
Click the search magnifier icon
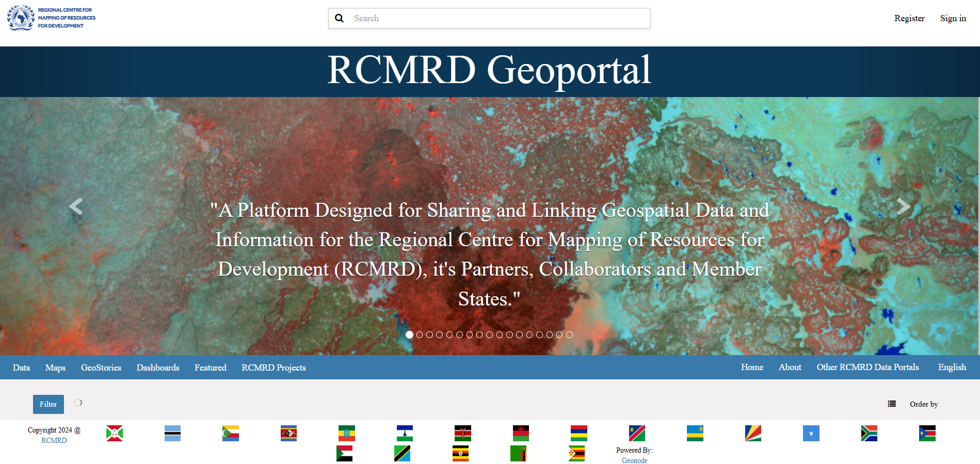tap(339, 19)
